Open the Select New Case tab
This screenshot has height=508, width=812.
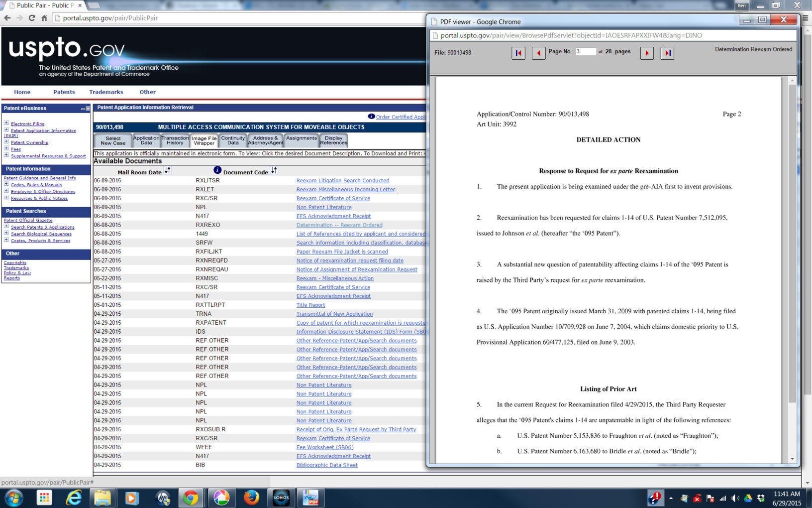coord(113,141)
